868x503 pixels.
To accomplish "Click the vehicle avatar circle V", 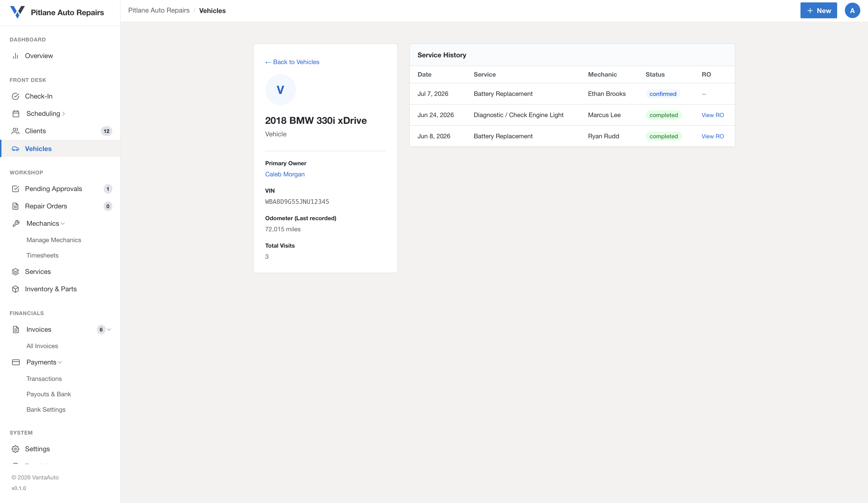I will pos(280,90).
